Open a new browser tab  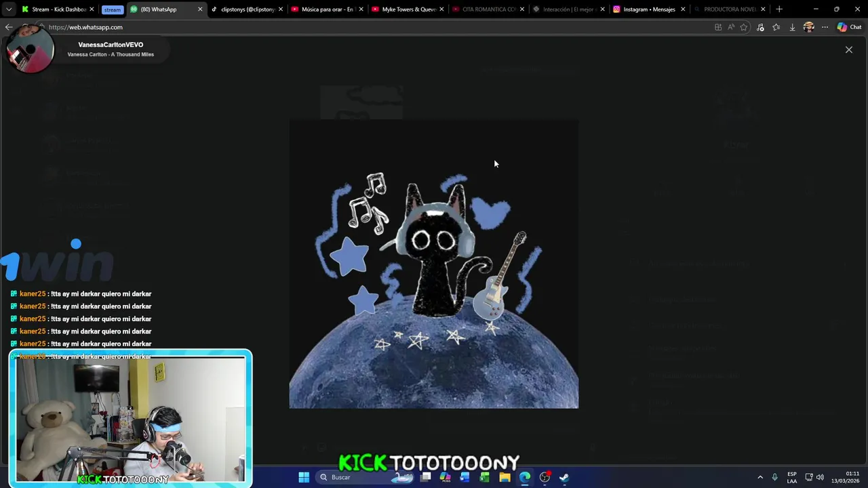point(779,9)
